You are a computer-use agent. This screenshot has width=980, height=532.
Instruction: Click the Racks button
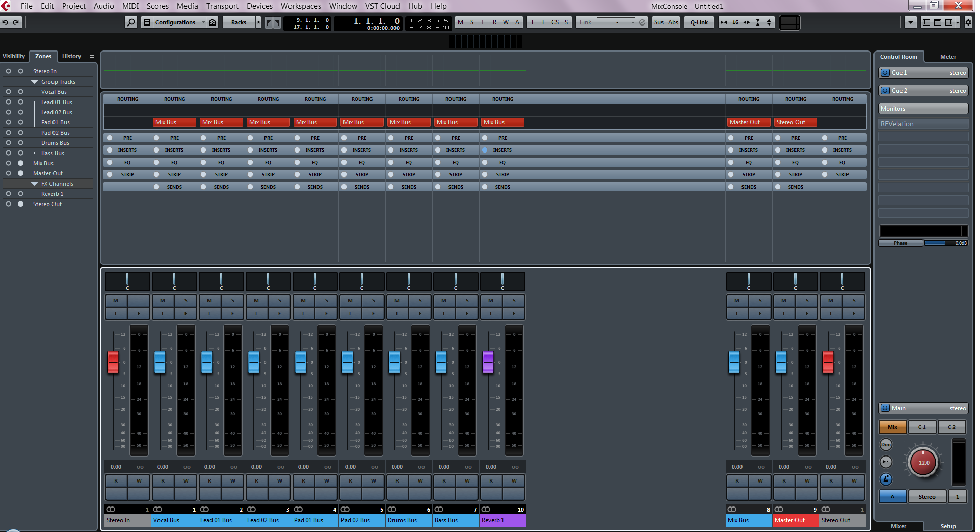click(239, 22)
